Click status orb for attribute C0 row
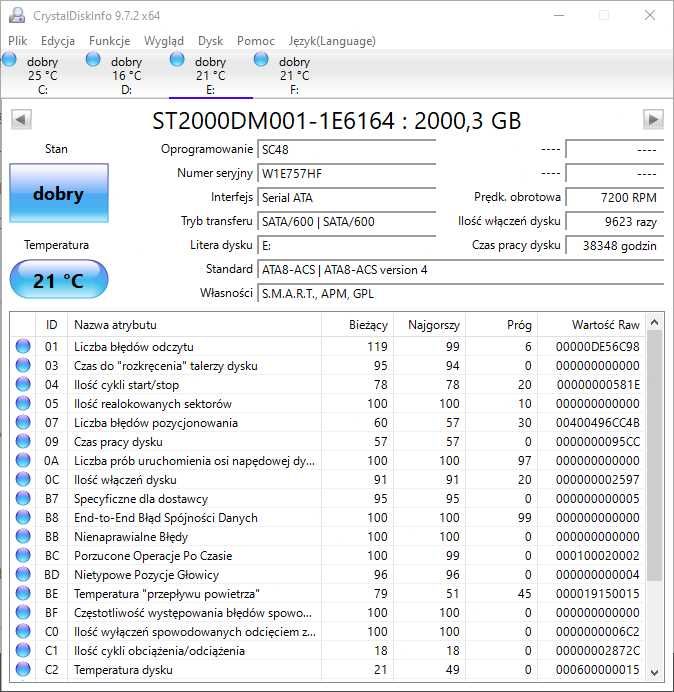 [23, 631]
